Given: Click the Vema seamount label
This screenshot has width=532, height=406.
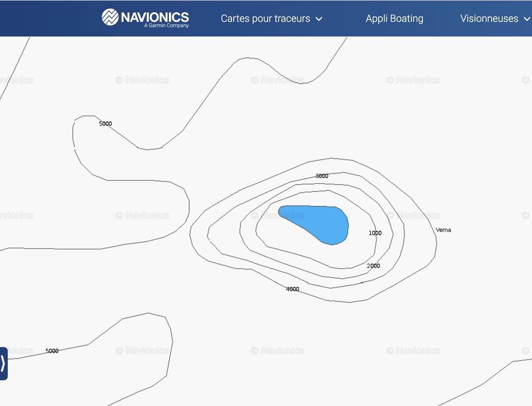Looking at the screenshot, I should [x=443, y=230].
